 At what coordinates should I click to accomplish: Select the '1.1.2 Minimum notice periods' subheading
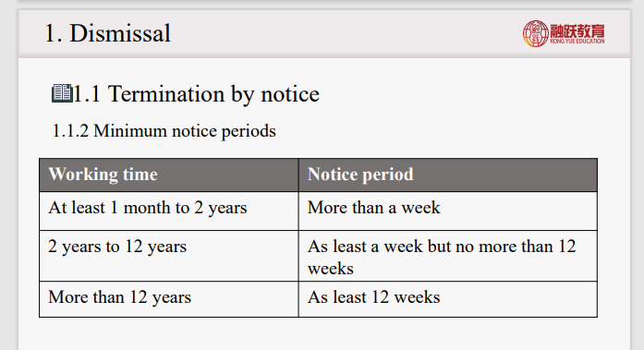coord(164,131)
